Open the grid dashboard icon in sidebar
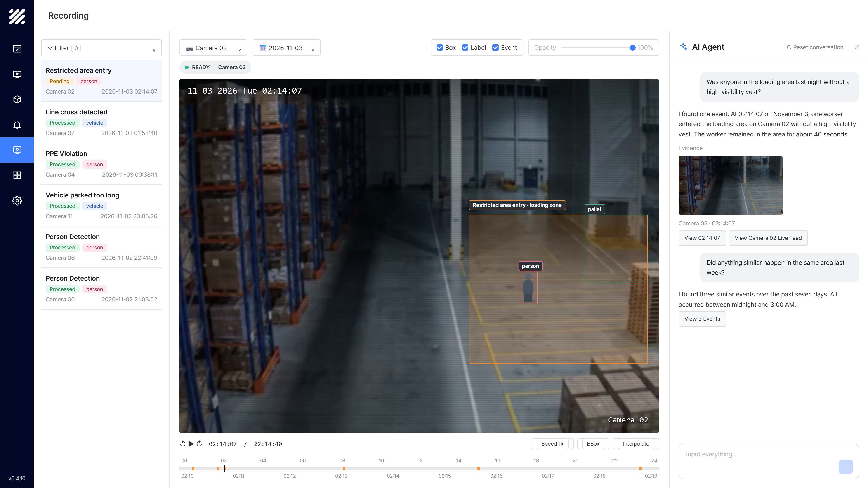This screenshot has width=868, height=488. pos(17,175)
